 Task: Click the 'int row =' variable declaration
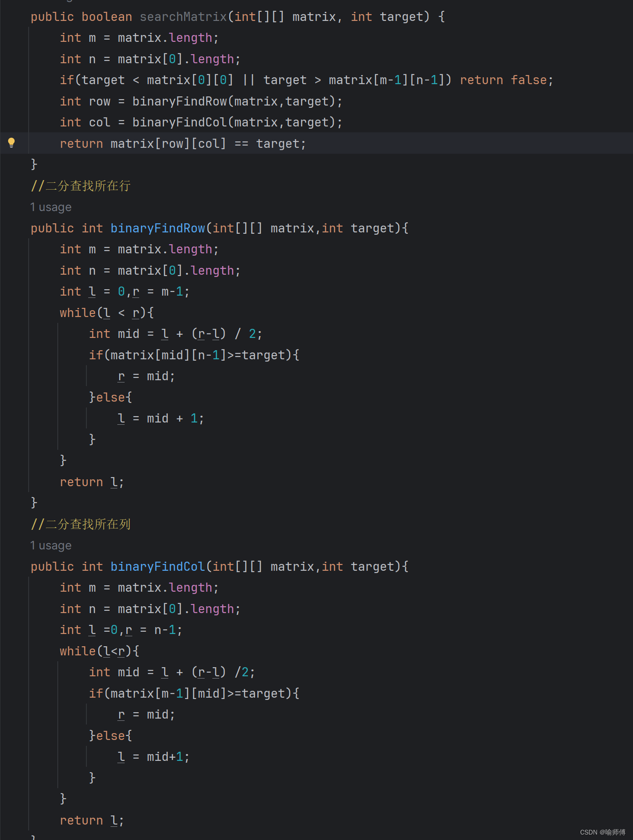point(92,101)
